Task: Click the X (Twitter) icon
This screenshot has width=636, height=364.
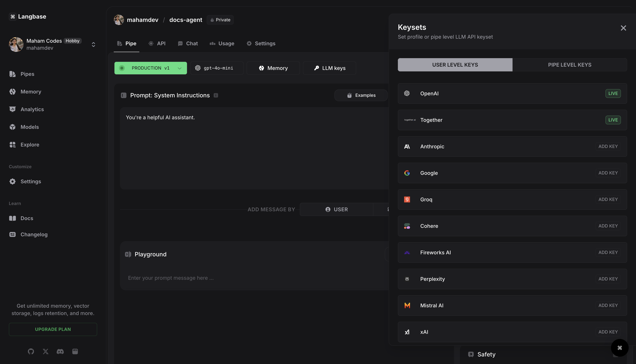Action: pos(45,351)
